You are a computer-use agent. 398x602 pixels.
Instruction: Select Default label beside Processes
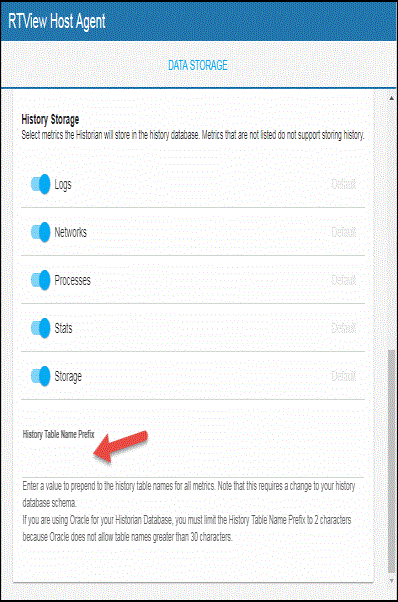click(x=344, y=280)
